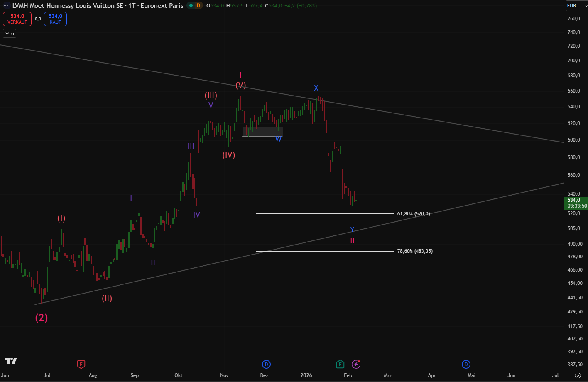Expand the collapsed indicators list showing 6
Viewport: 588px width, 382px height.
click(10, 34)
